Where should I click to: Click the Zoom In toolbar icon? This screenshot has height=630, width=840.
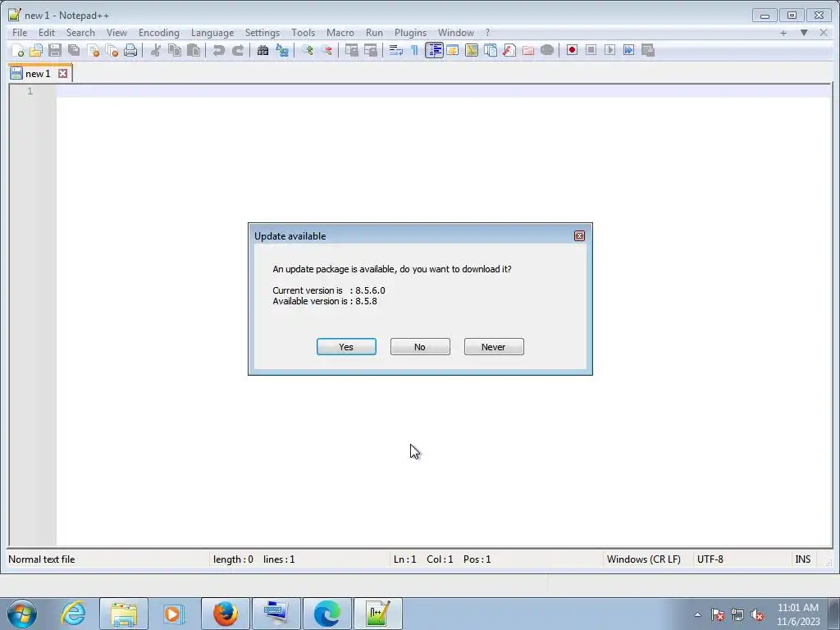308,50
